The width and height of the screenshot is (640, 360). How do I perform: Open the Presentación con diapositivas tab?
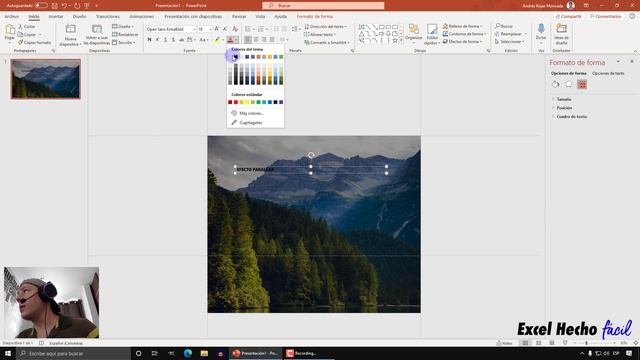click(x=193, y=16)
